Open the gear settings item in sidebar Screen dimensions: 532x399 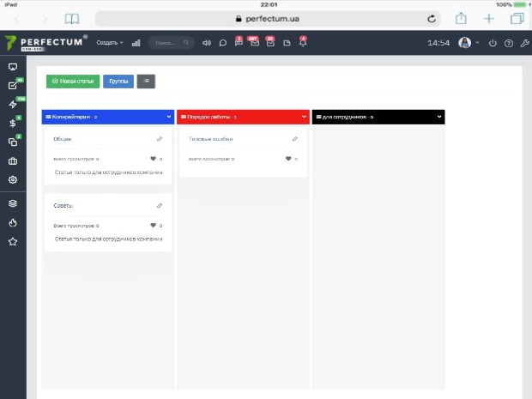13,180
